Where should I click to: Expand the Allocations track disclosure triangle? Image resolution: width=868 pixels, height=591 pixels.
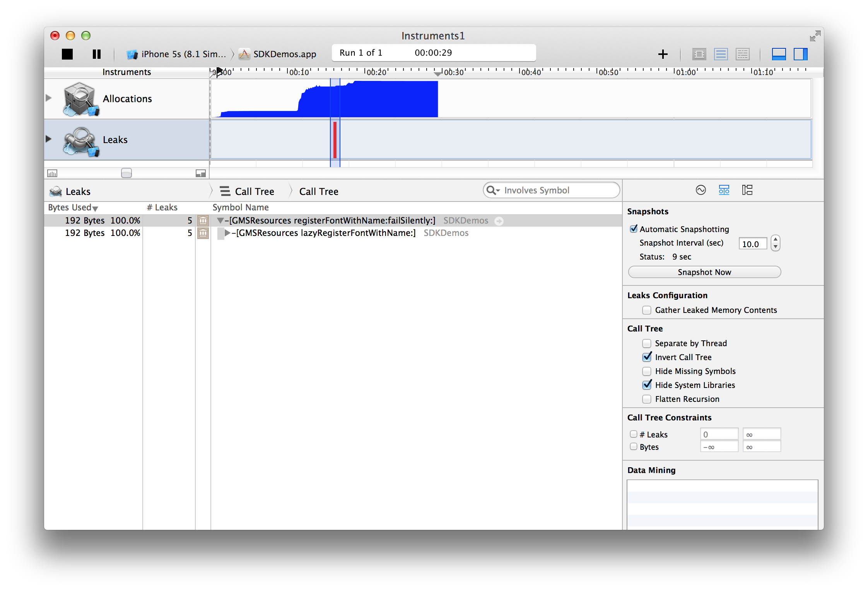click(x=49, y=98)
